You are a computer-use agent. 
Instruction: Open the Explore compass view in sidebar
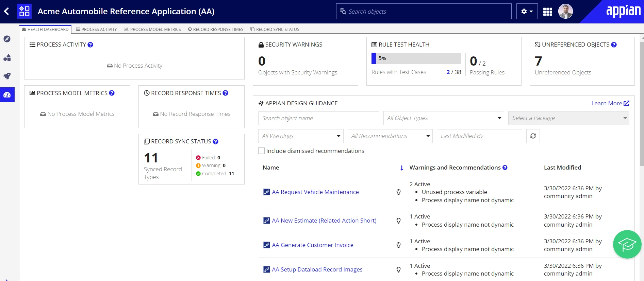coord(7,39)
